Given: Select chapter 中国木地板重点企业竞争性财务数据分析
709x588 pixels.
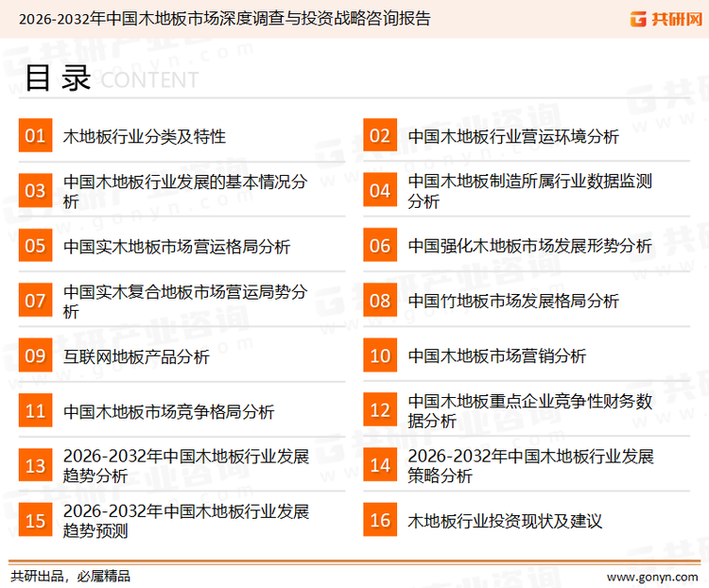Looking at the screenshot, I should click(530, 410).
